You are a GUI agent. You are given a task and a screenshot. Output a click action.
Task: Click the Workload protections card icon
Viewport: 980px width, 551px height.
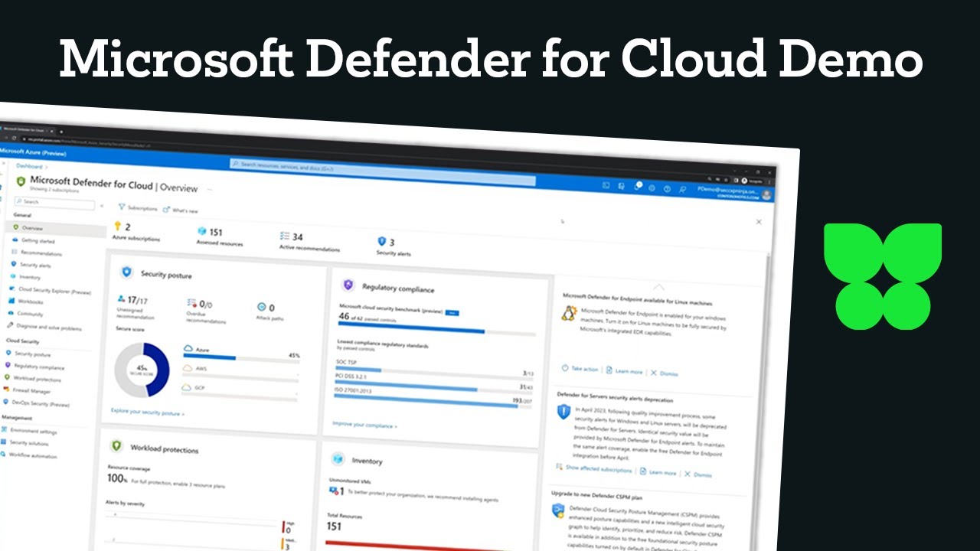tap(116, 445)
